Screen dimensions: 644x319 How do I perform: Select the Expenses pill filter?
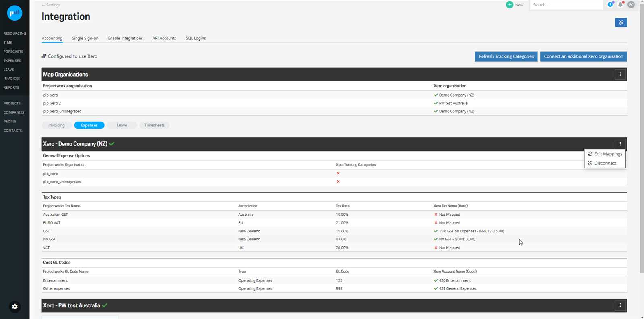[89, 125]
